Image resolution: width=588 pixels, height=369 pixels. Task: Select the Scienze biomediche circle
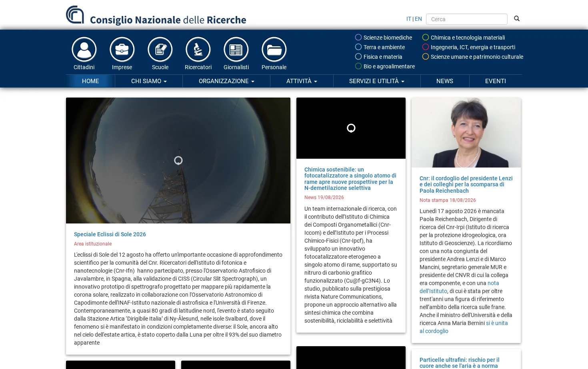[358, 37]
